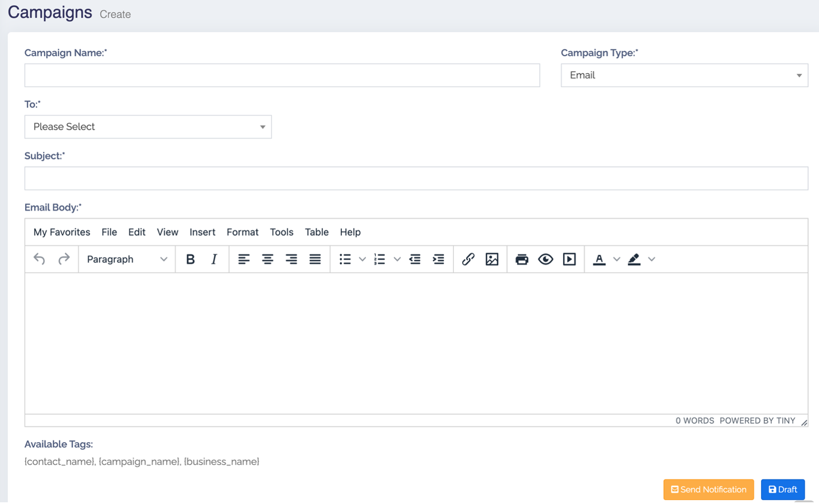Open the text color picker arrow
The height and width of the screenshot is (504, 819).
[617, 259]
